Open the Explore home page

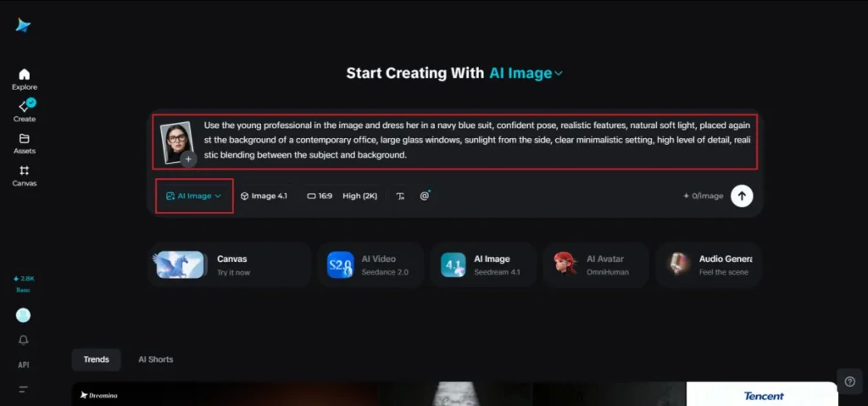coord(24,79)
